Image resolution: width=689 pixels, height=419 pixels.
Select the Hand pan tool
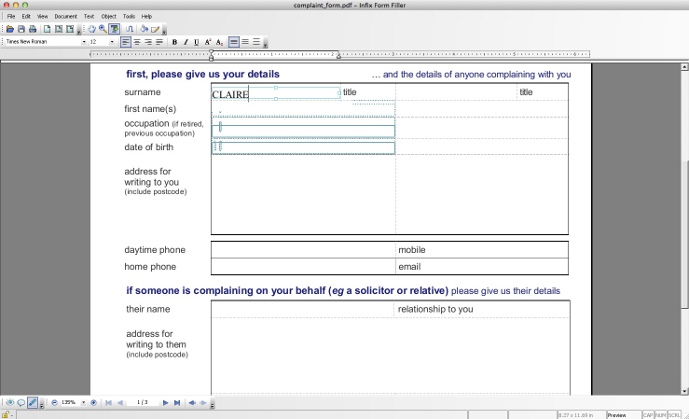point(91,29)
